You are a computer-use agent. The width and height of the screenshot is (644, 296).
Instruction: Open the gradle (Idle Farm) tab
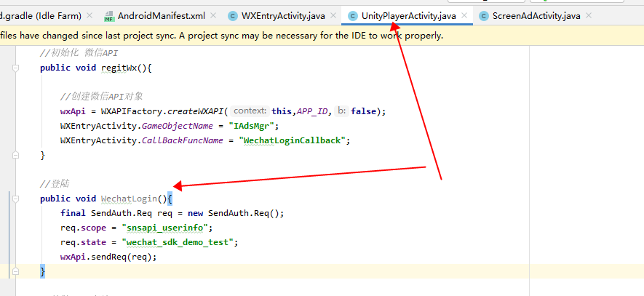click(41, 15)
